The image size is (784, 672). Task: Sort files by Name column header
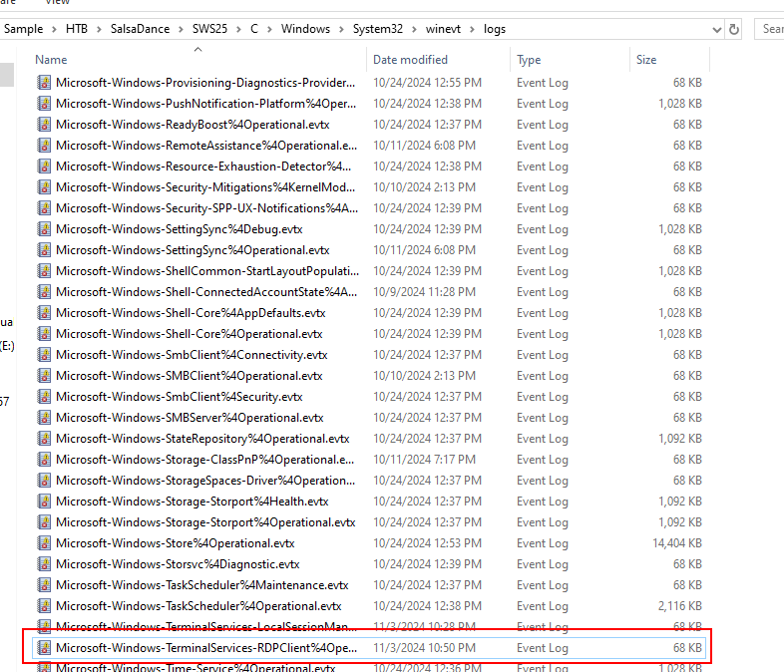(51, 60)
